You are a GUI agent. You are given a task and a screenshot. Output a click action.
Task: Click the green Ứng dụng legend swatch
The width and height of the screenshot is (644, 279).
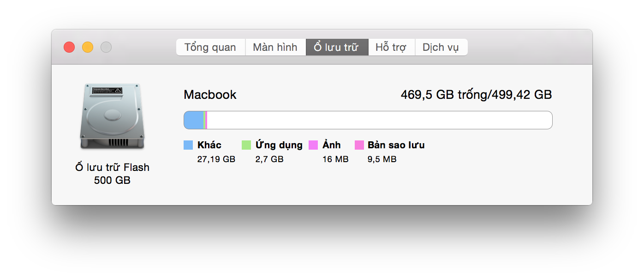[x=246, y=145]
